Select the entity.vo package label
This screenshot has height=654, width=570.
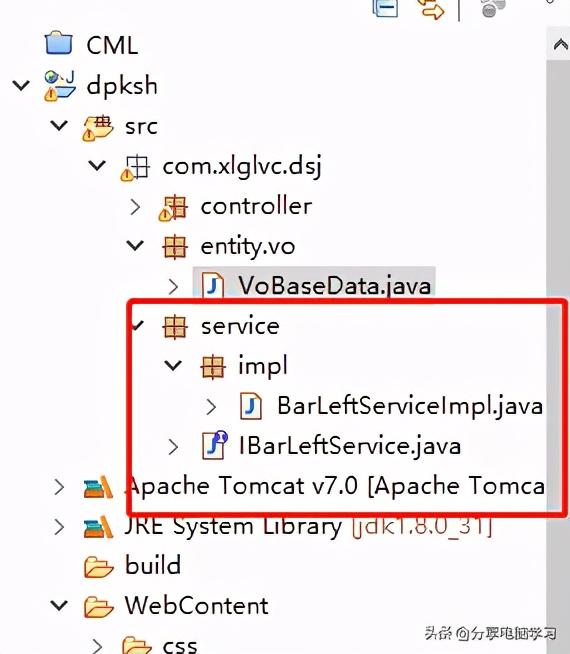(x=248, y=247)
